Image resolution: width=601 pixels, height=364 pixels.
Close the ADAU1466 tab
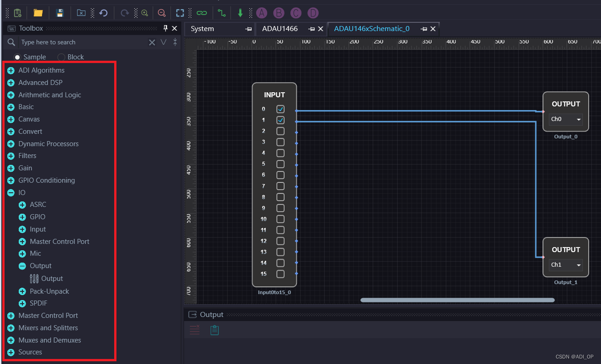click(x=321, y=29)
